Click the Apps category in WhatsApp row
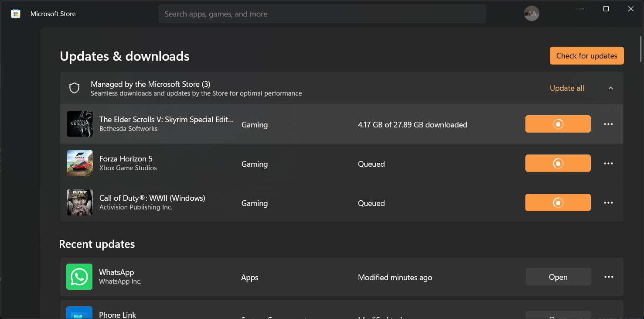Screen dimensions: 644x319 (x=250, y=278)
